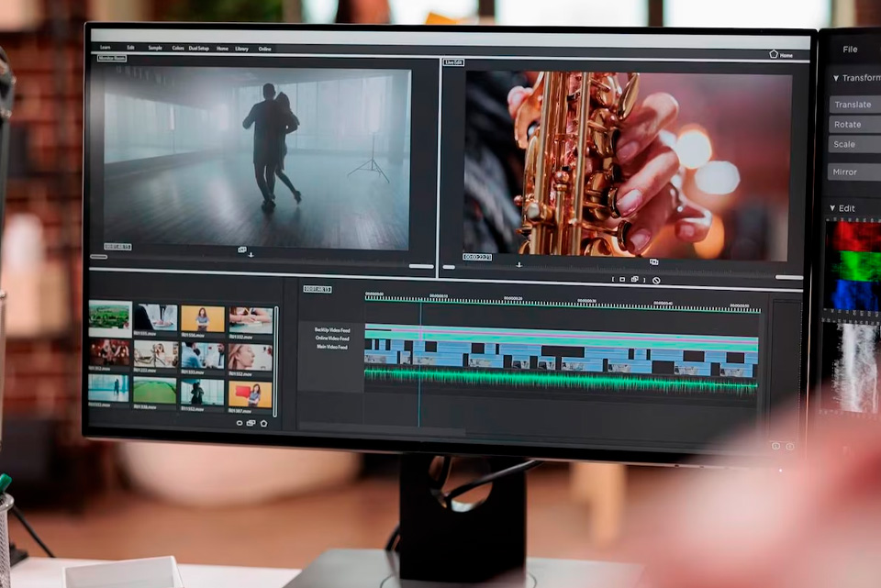Image resolution: width=881 pixels, height=588 pixels.
Task: Click the green audio waveform track
Action: [x=561, y=380]
